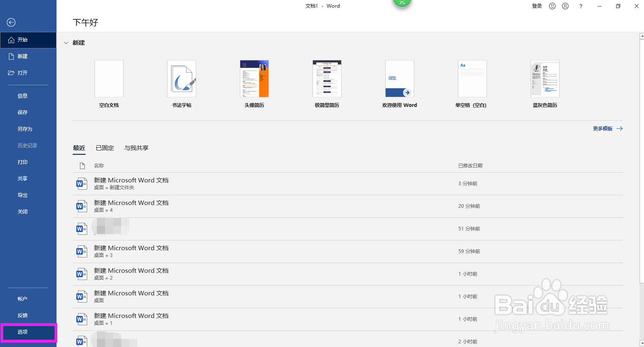Click the scroll-up arrow of the scrollbar
Viewport: 644px width, 347px height.
pyautogui.click(x=642, y=36)
